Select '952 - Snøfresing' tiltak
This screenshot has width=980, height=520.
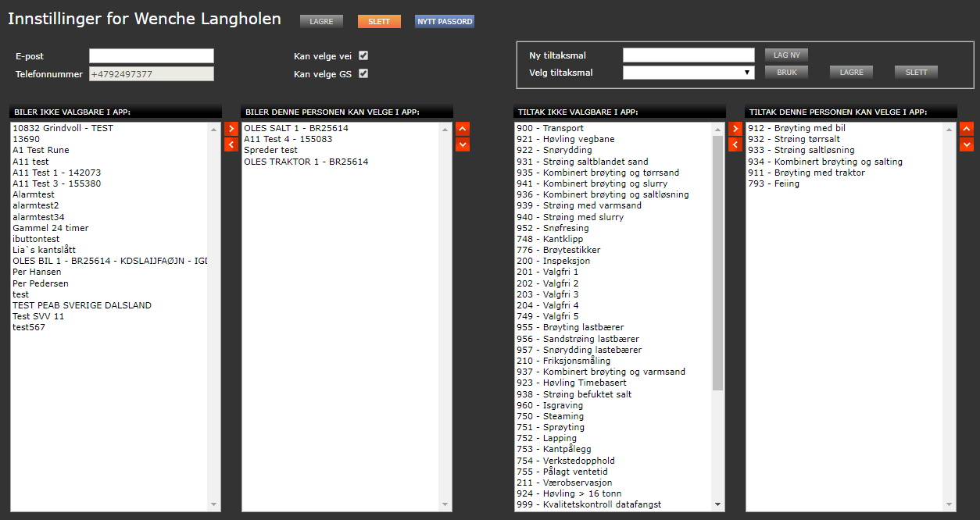613,228
